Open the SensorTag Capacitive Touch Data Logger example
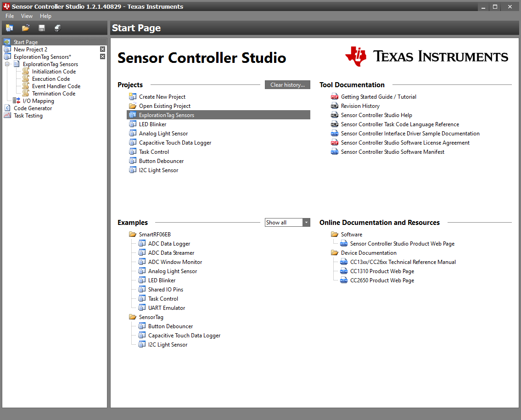This screenshot has width=521, height=420. click(x=185, y=336)
